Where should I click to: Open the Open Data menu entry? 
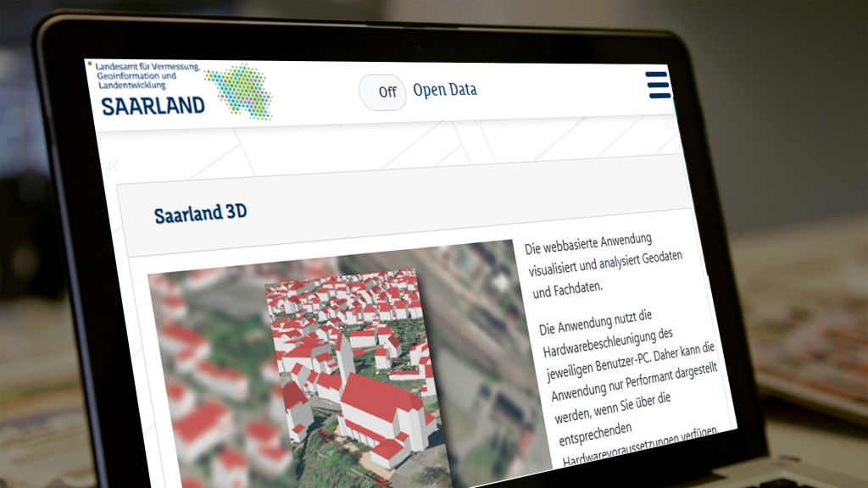(446, 90)
